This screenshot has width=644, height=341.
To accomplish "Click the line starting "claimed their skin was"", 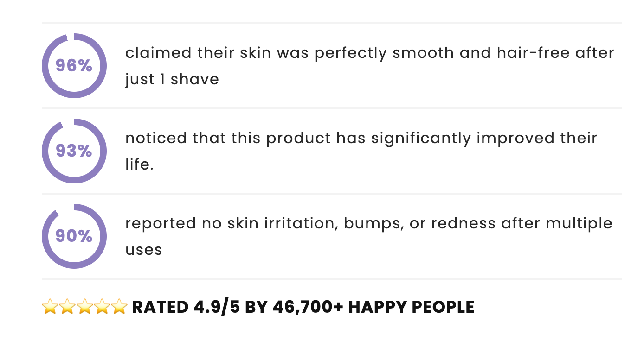I will click(369, 53).
